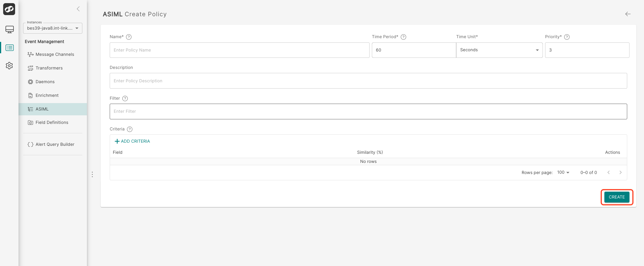Click the ASIML tree icon
The width and height of the screenshot is (644, 266).
[30, 109]
